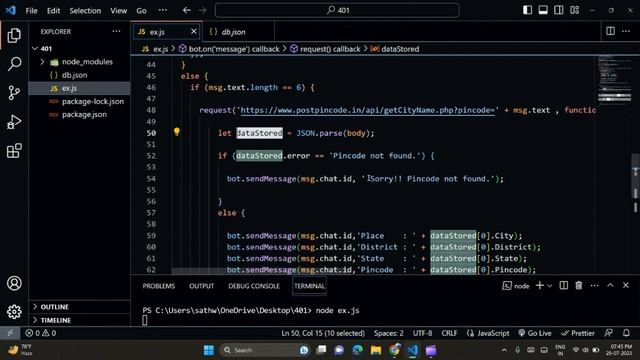The height and width of the screenshot is (360, 640).
Task: Toggle the secondary side bar layout icon
Action: (559, 10)
